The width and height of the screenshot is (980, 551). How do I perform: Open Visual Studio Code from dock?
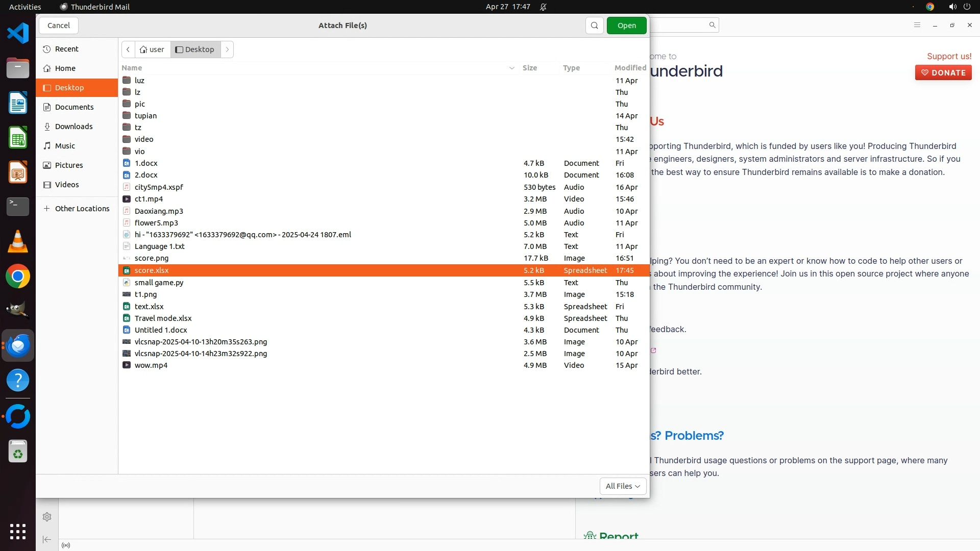click(x=18, y=34)
